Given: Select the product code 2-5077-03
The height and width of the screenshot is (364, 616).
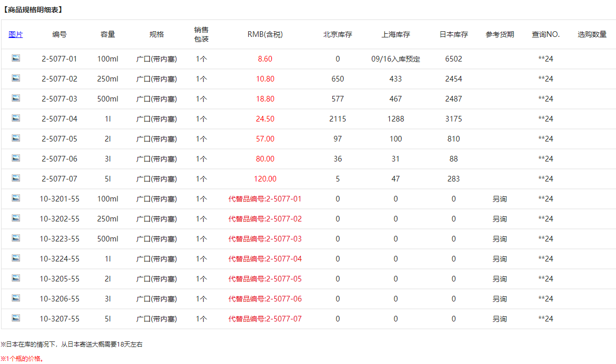Looking at the screenshot, I should (x=59, y=99).
